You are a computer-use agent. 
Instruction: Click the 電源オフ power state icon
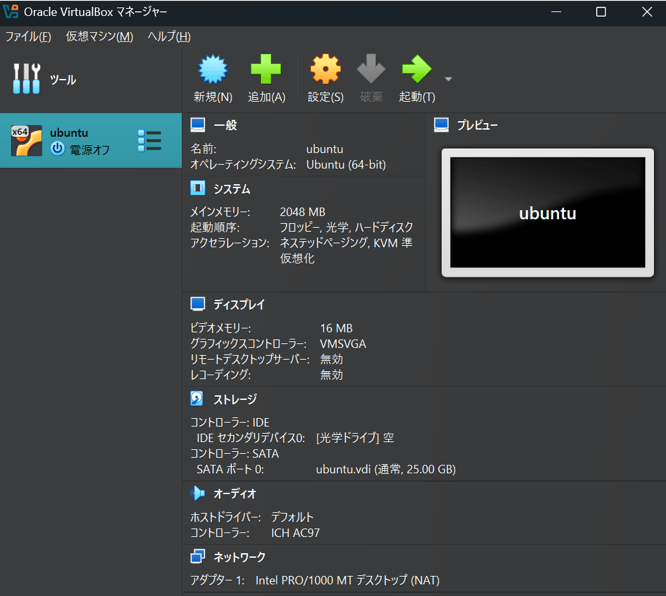[57, 149]
